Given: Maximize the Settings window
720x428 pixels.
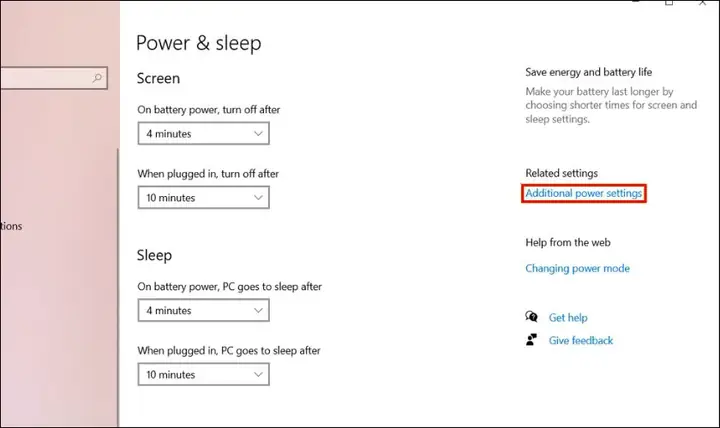Looking at the screenshot, I should pos(669,3).
